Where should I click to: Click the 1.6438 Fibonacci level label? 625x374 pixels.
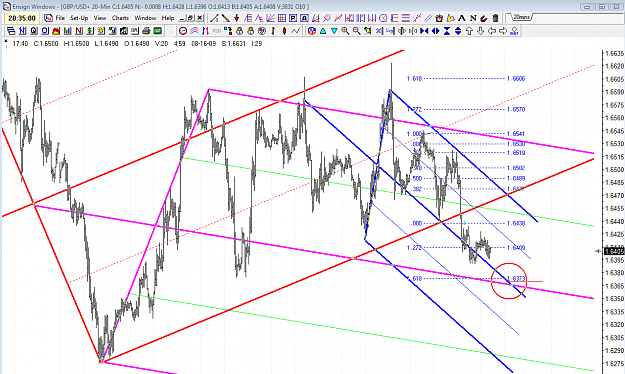pyautogui.click(x=516, y=223)
